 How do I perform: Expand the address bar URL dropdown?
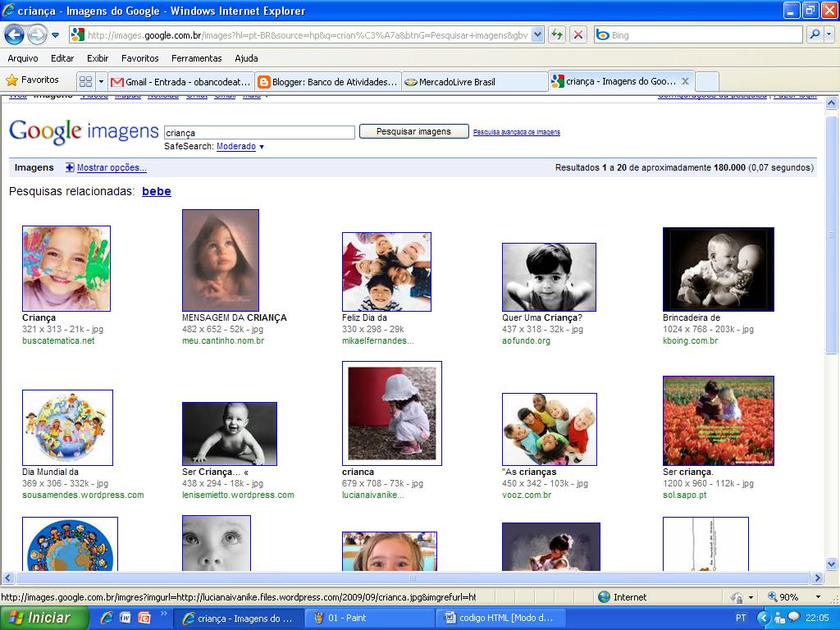(538, 34)
